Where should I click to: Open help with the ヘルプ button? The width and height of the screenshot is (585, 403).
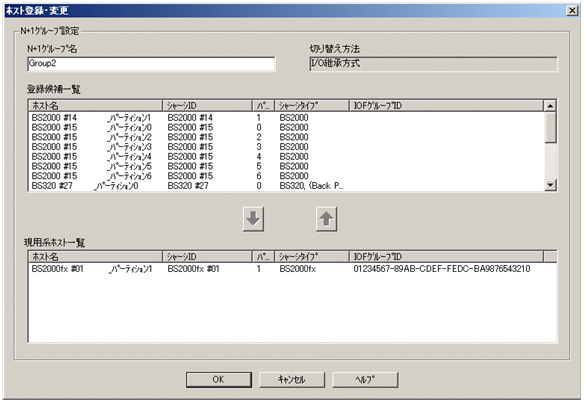tap(365, 379)
